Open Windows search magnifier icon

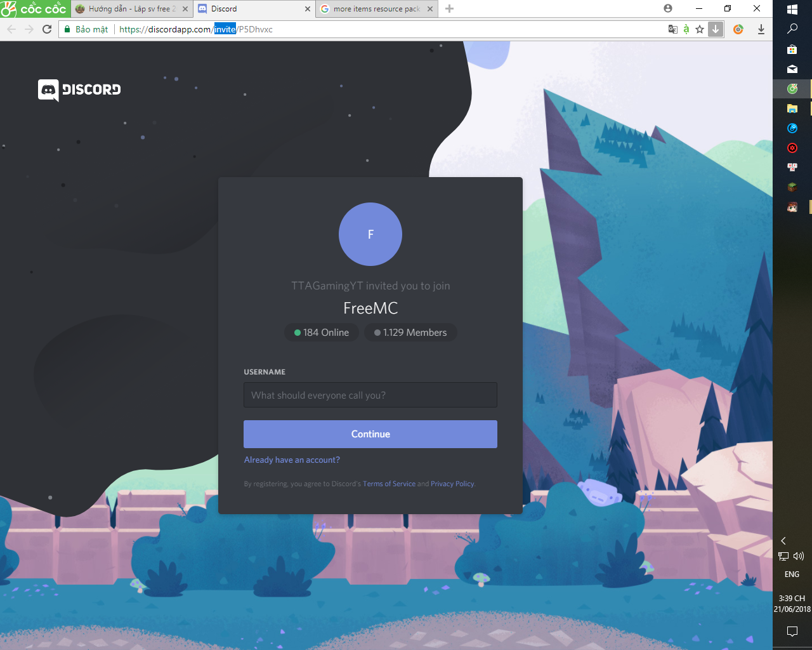[x=792, y=29]
